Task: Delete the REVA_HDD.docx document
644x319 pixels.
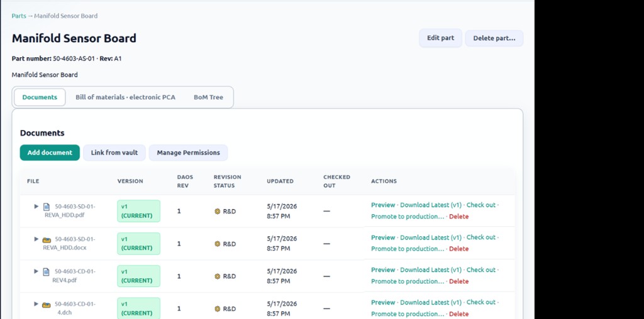Action: pyautogui.click(x=458, y=249)
